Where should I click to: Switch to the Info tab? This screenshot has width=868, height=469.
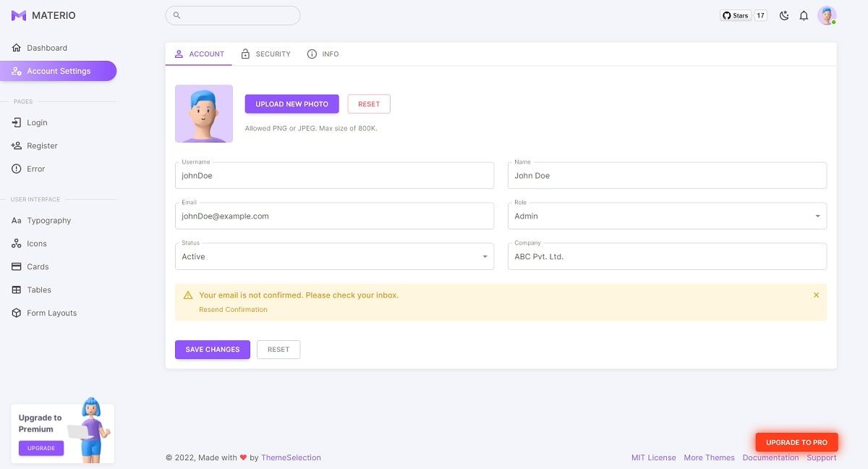click(x=323, y=54)
